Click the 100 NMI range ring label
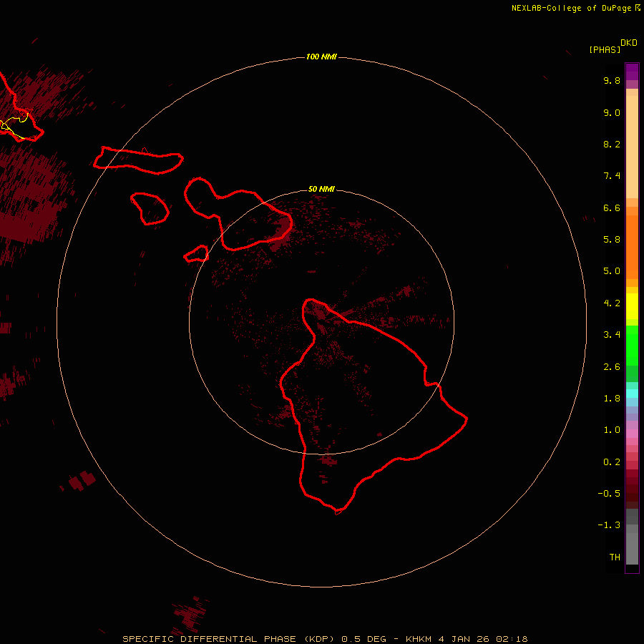 click(321, 57)
